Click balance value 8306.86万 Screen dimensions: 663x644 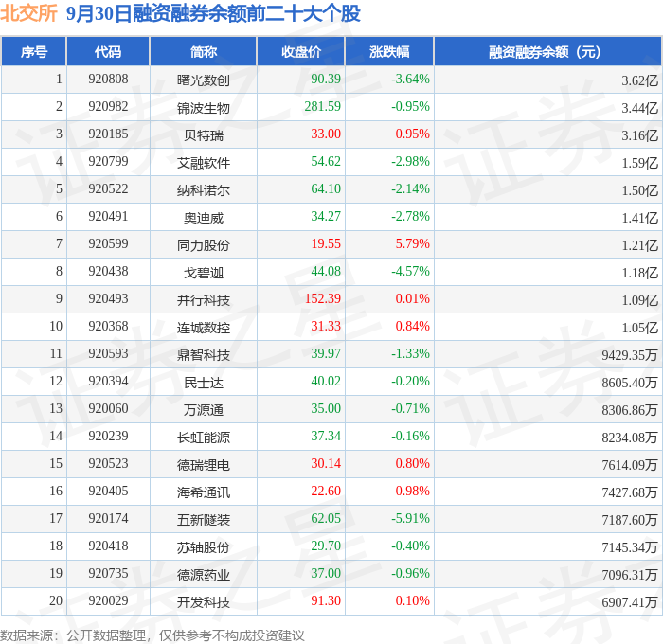[630, 410]
